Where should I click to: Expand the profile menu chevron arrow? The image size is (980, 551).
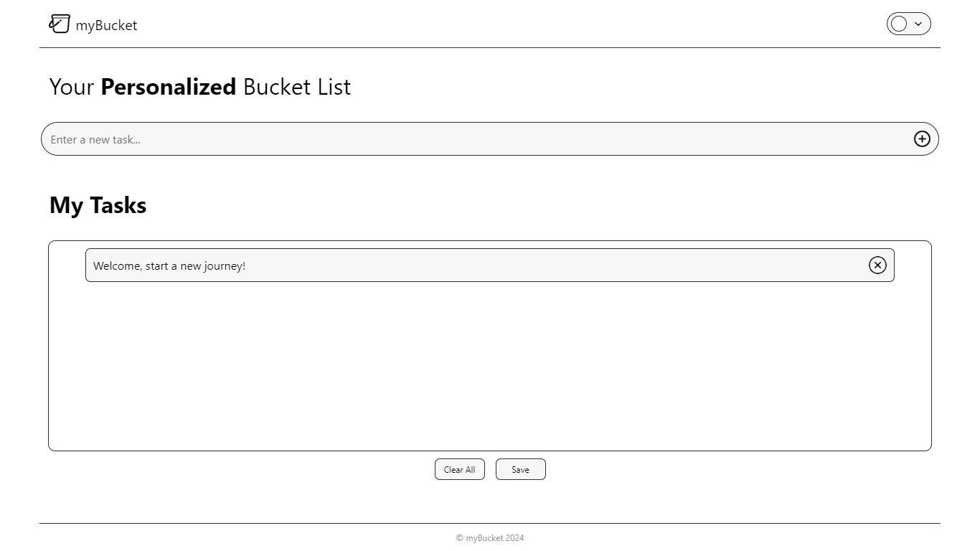[x=918, y=24]
